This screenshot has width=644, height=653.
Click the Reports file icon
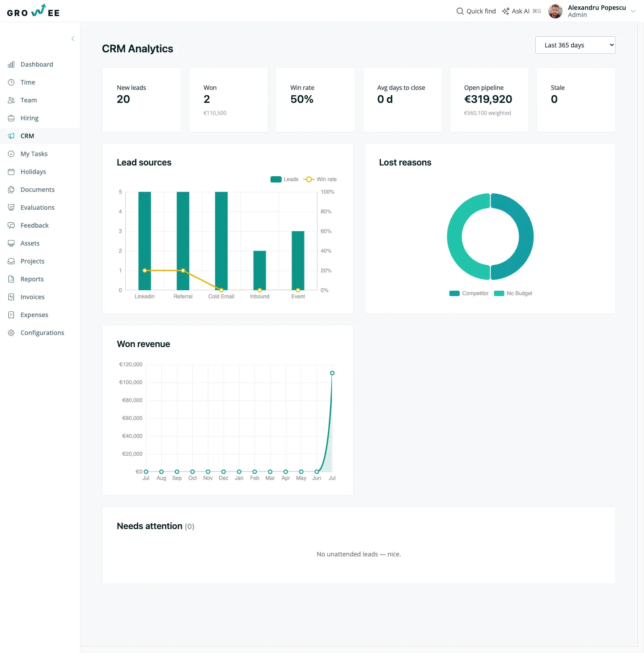tap(11, 279)
